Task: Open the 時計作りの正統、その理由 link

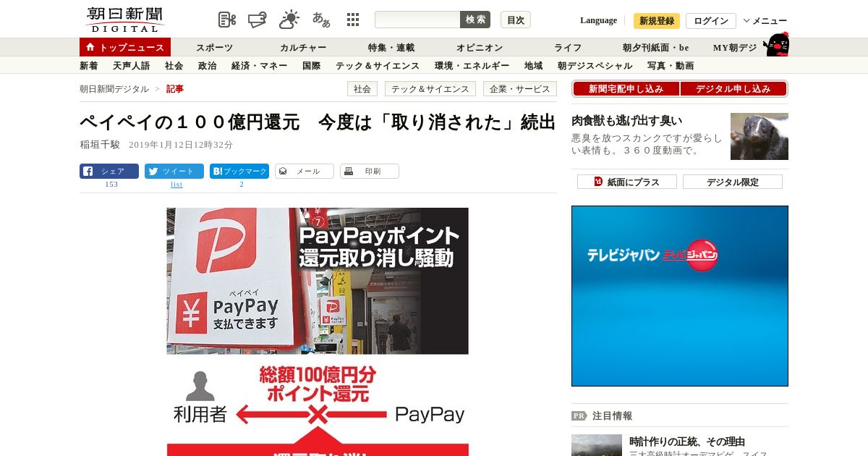Action: tap(687, 442)
